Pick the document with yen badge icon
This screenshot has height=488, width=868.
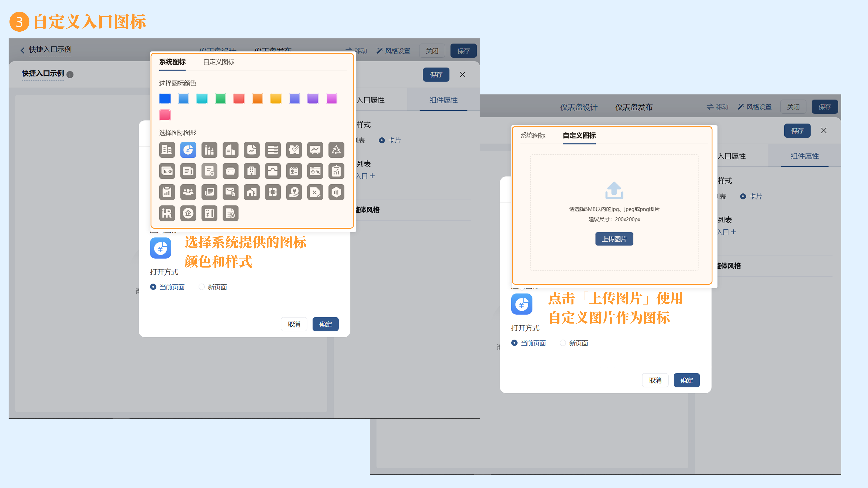point(231,213)
